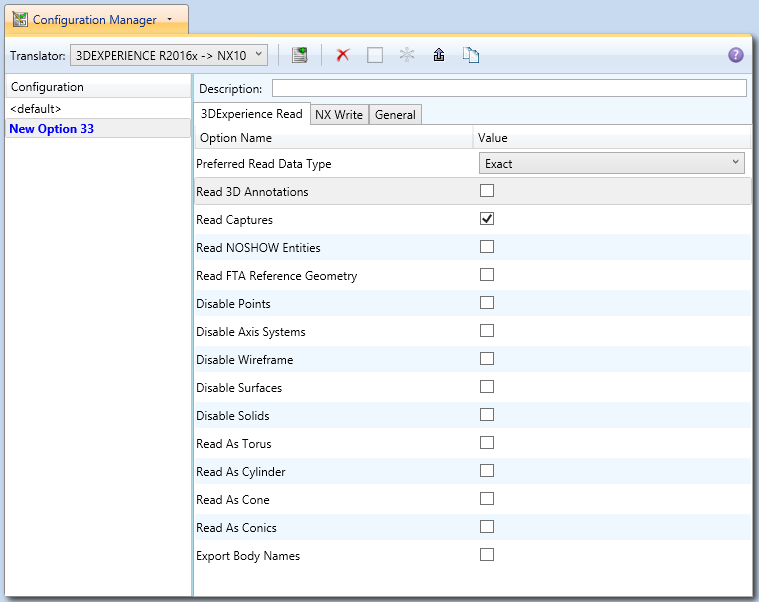This screenshot has height=602, width=759.
Task: Select the Disable Wireframe row label
Action: [x=244, y=360]
